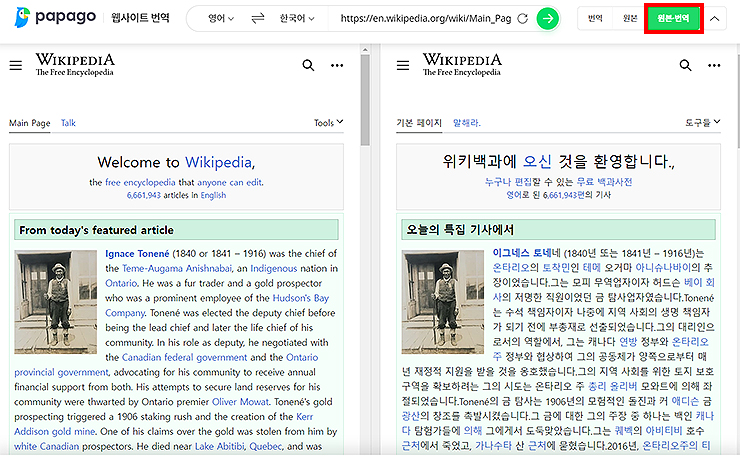Open the anyone can edit link
Image resolution: width=740 pixels, height=466 pixels.
[x=229, y=182]
